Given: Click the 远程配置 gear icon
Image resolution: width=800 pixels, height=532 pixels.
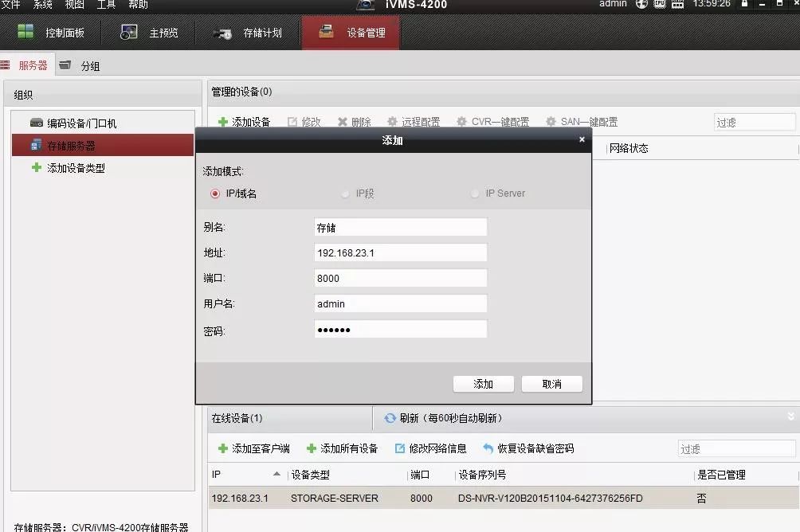Looking at the screenshot, I should [x=392, y=121].
